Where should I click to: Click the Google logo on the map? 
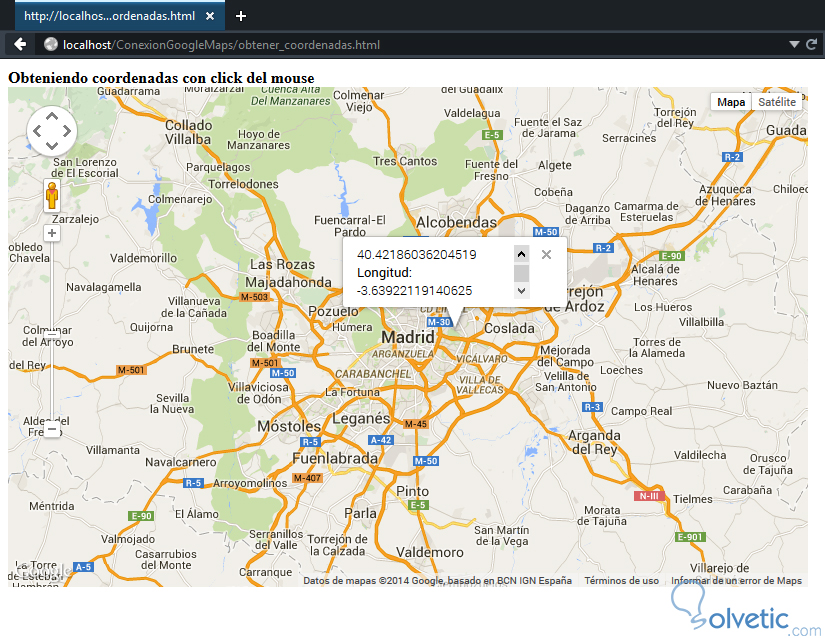tap(45, 569)
